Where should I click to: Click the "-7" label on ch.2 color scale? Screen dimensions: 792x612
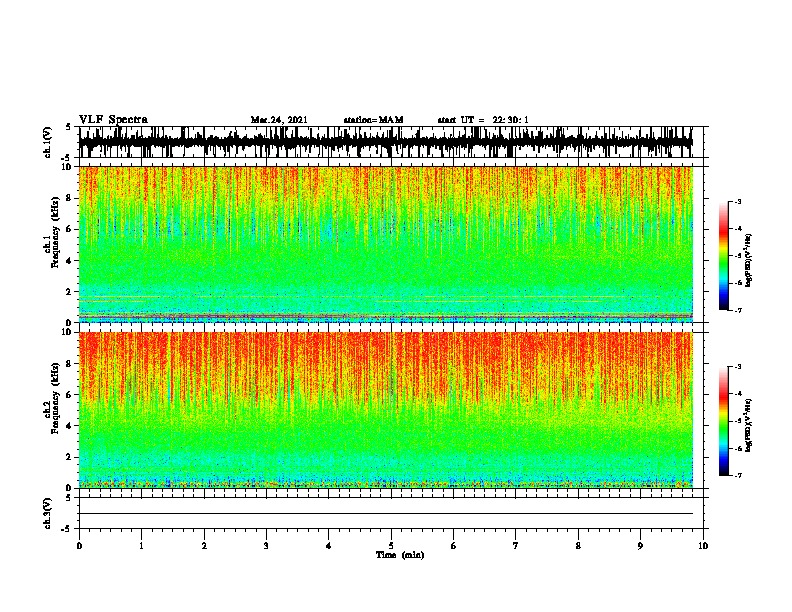[x=737, y=476]
